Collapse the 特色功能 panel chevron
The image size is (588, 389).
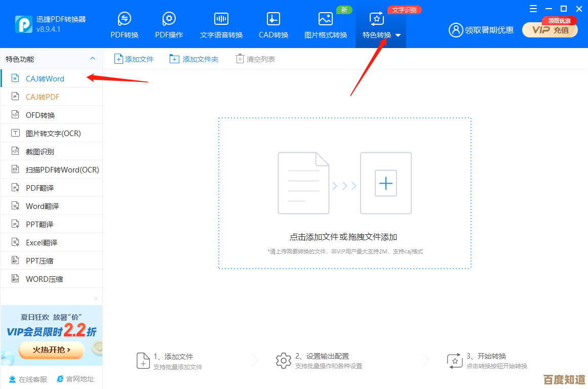click(x=93, y=58)
